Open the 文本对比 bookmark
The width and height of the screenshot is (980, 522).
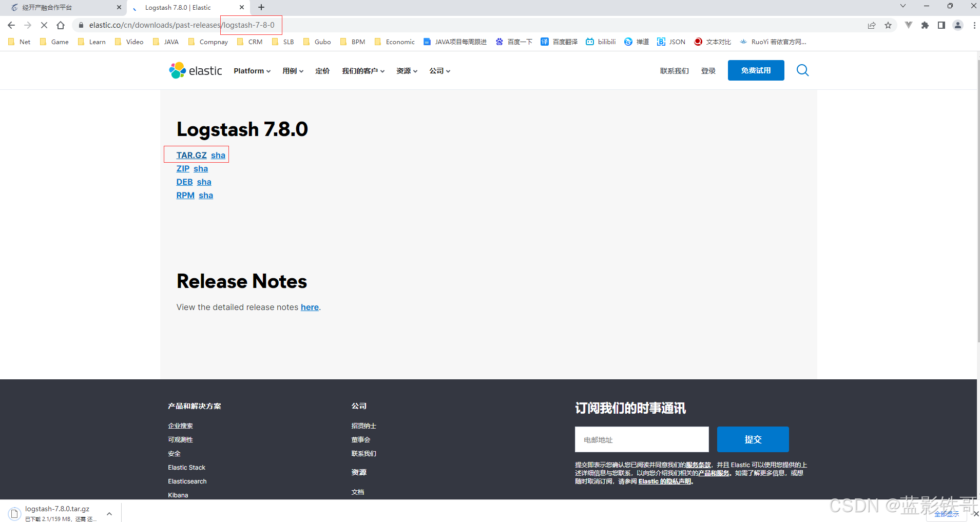coord(713,42)
